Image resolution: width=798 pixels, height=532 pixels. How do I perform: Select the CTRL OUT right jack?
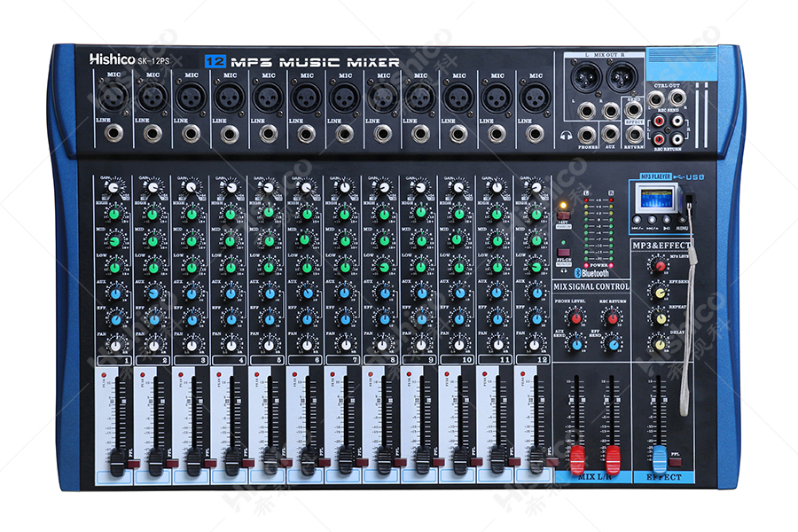click(x=677, y=98)
